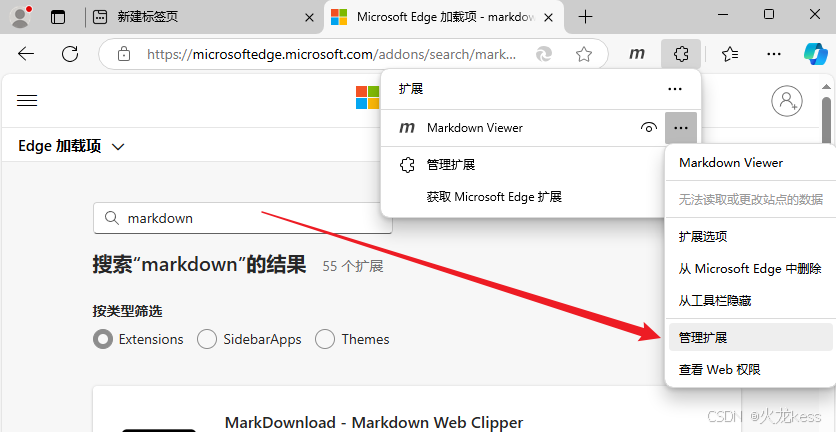836x432 pixels.
Task: Click the search magnifier icon
Action: coord(111,218)
